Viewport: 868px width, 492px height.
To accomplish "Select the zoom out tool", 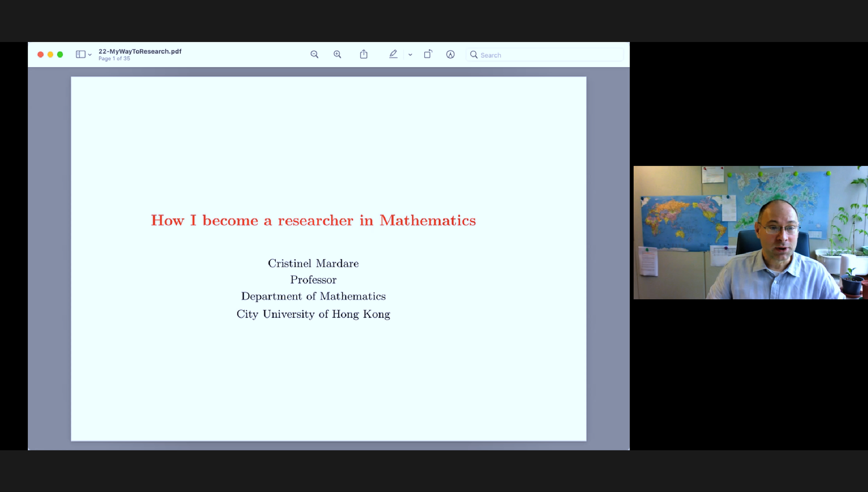I will click(315, 54).
